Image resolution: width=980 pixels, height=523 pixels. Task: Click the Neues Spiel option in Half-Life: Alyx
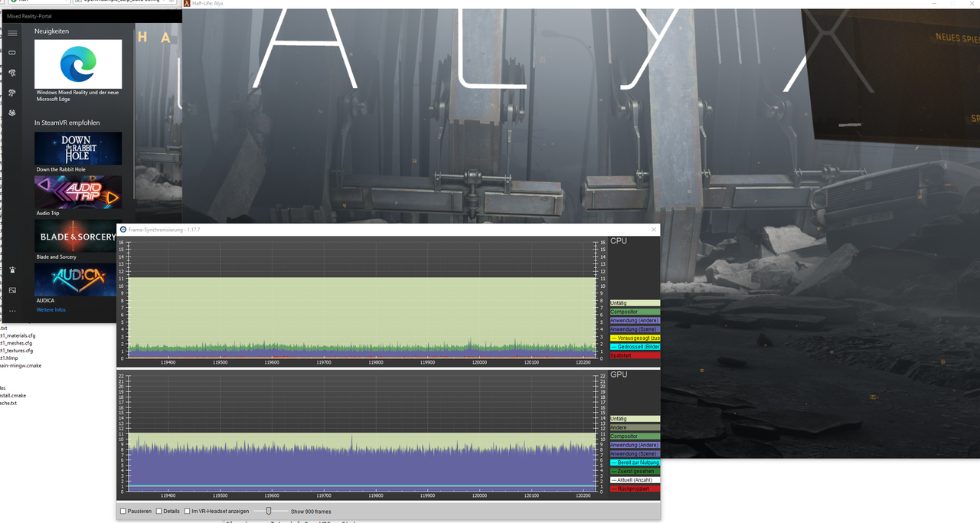pyautogui.click(x=957, y=37)
